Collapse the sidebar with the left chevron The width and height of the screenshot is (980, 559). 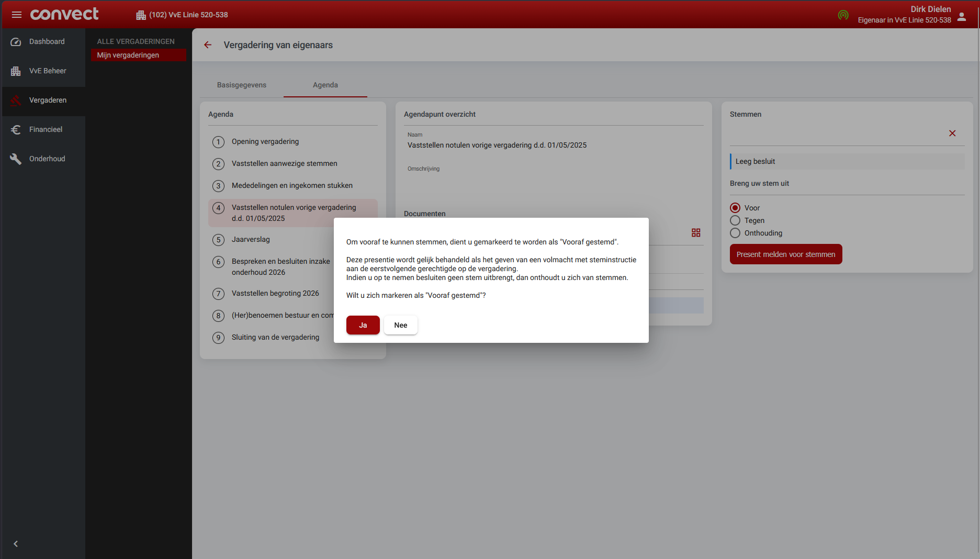(x=16, y=544)
